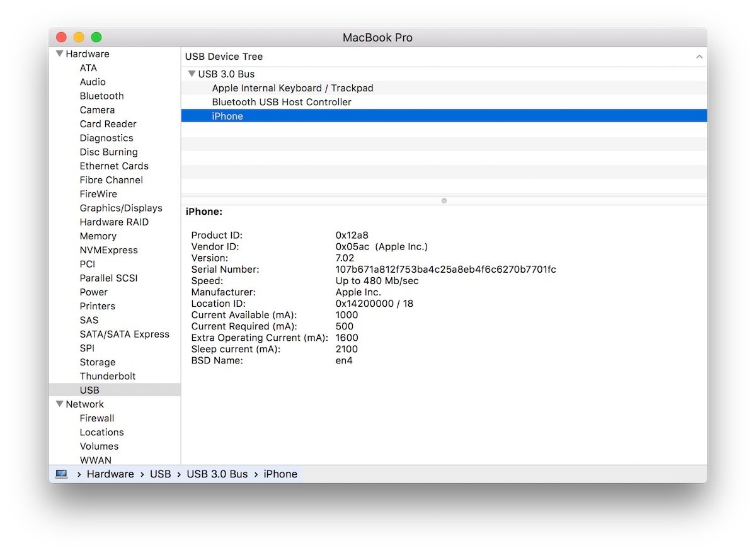Click the USB 3.0 Bus path segment
Image resolution: width=756 pixels, height=553 pixels.
tap(217, 474)
